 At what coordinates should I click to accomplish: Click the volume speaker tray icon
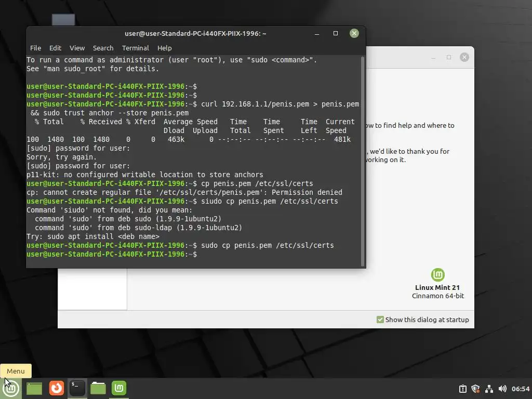click(502, 389)
